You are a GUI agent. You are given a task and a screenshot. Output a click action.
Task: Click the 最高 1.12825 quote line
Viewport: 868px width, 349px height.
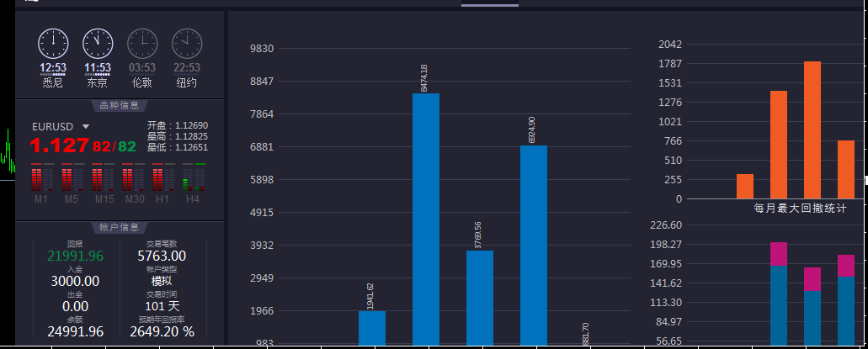pos(178,136)
